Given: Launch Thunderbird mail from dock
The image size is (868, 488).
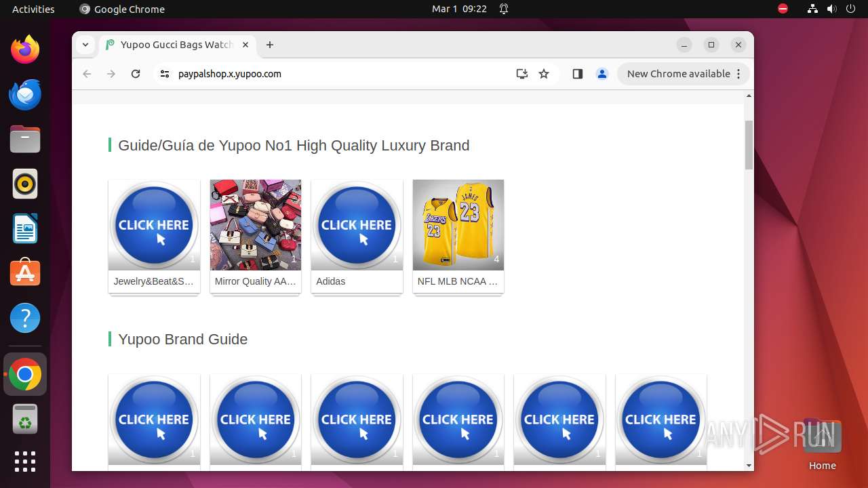Looking at the screenshot, I should click(x=25, y=94).
